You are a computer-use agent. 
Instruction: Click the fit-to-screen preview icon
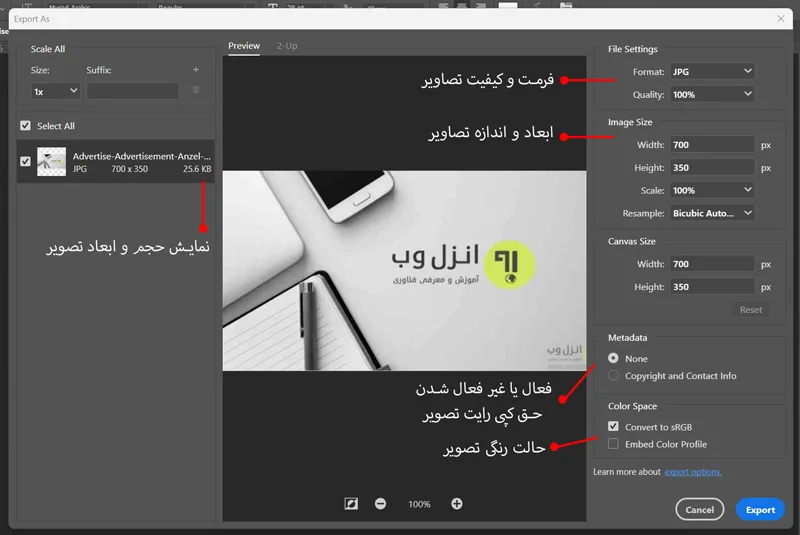click(x=351, y=504)
